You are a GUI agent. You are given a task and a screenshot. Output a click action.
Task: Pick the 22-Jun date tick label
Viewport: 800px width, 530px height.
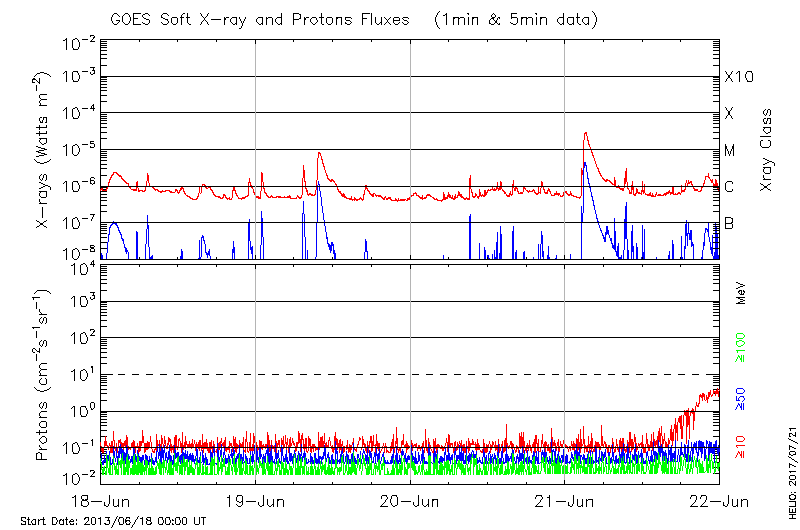(719, 502)
